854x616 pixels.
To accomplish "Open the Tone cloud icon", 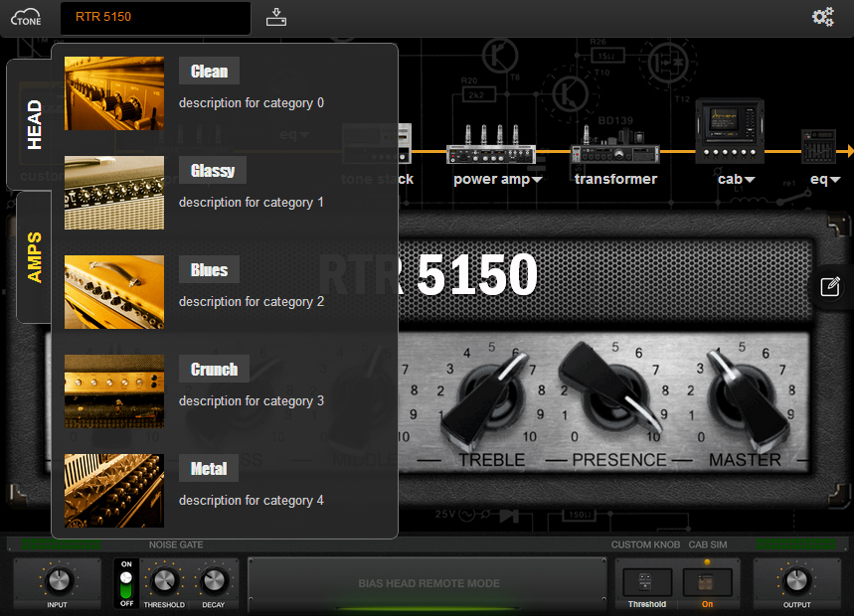I will click(x=26, y=17).
